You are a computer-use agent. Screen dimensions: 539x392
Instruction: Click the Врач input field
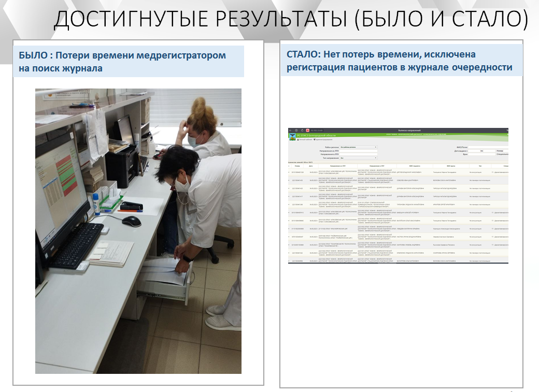[x=481, y=154]
